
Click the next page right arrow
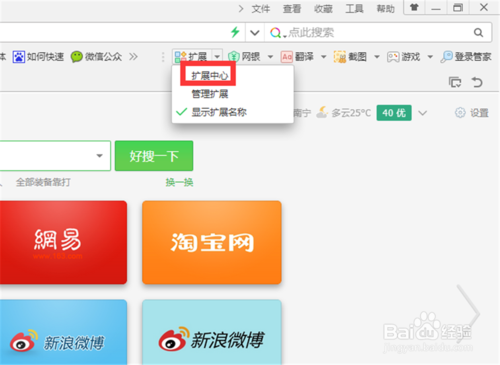[x=468, y=313]
